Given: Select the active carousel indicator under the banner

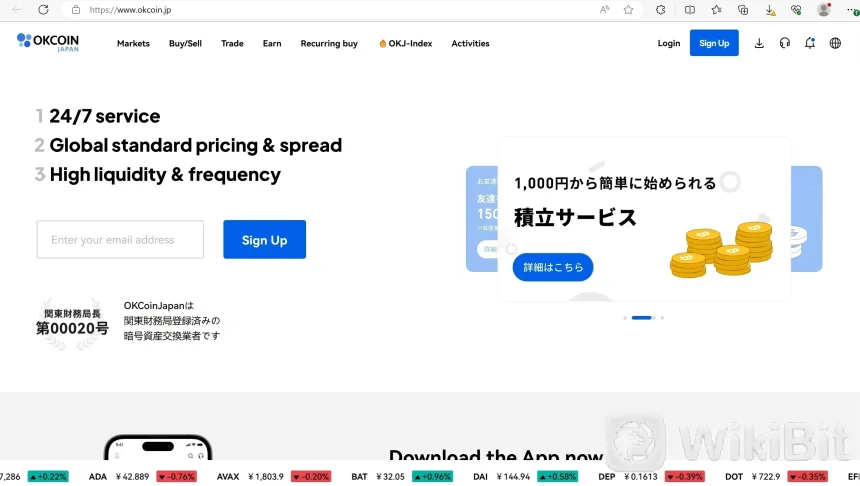Looking at the screenshot, I should coord(641,318).
